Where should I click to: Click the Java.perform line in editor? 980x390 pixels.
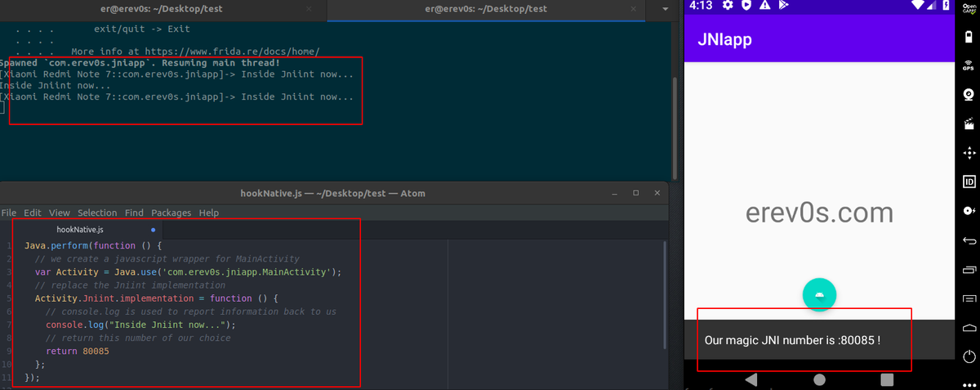(x=94, y=245)
